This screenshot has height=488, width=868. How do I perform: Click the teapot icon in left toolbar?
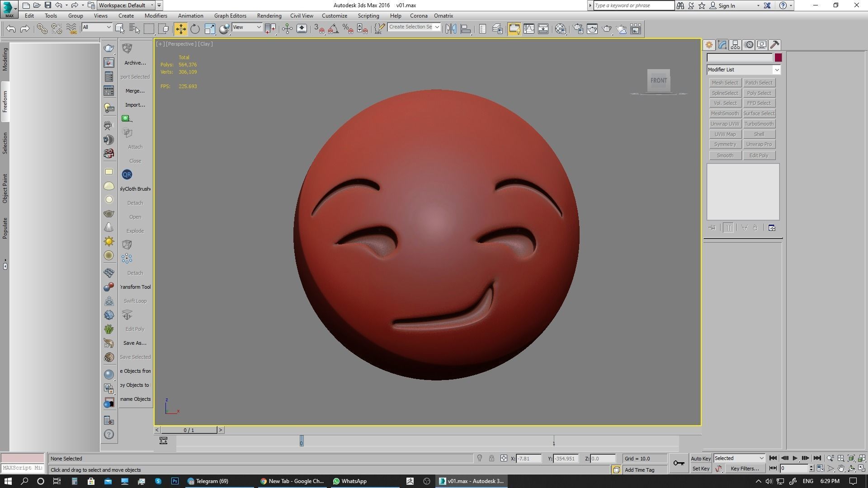coord(109,48)
